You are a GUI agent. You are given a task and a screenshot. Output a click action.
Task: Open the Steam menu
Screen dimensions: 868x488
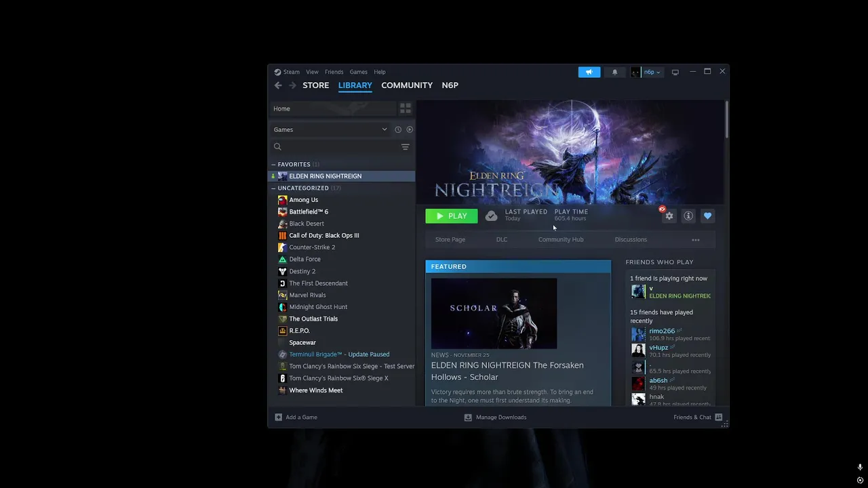click(292, 72)
